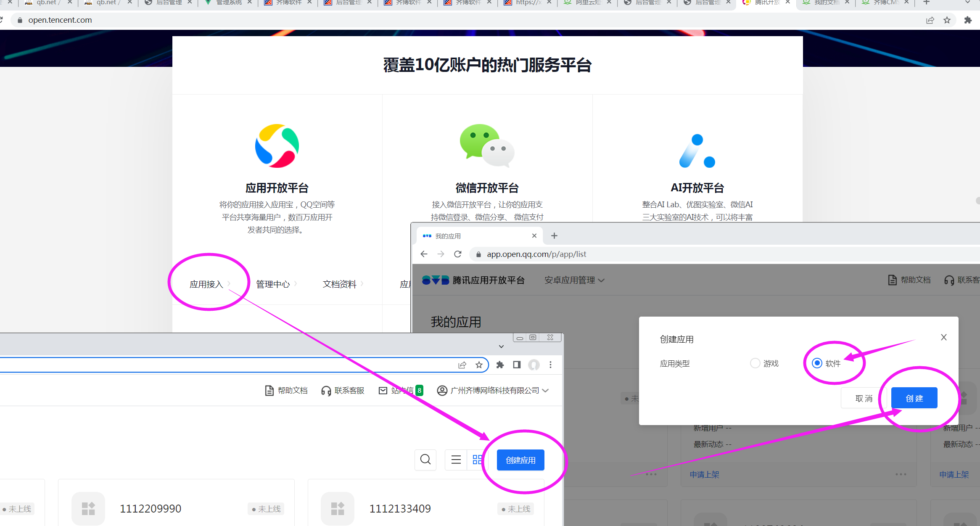Screen dimensions: 980x526
Task: Open the three-dot browser menu in lower-left window
Action: tap(550, 365)
